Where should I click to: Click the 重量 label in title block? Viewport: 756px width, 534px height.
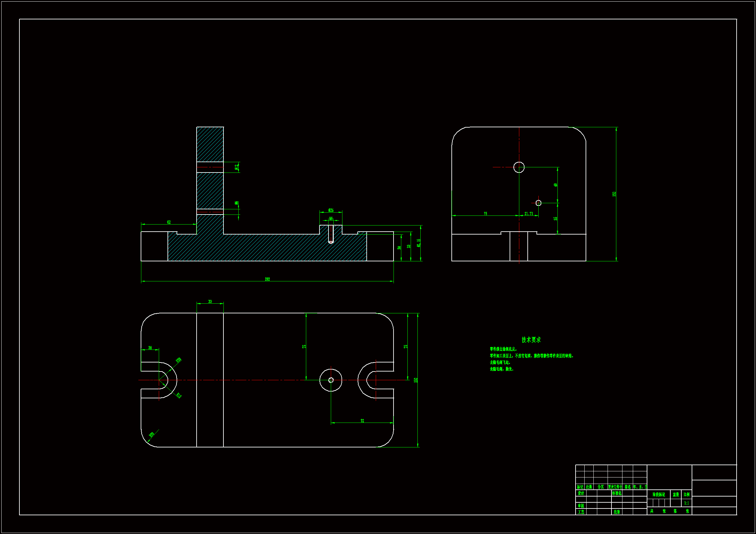[676, 495]
